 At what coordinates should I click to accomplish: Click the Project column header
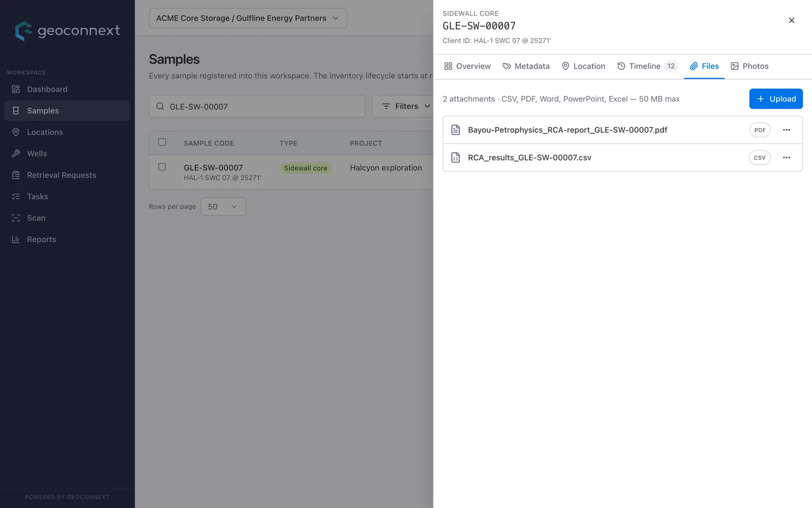(366, 143)
